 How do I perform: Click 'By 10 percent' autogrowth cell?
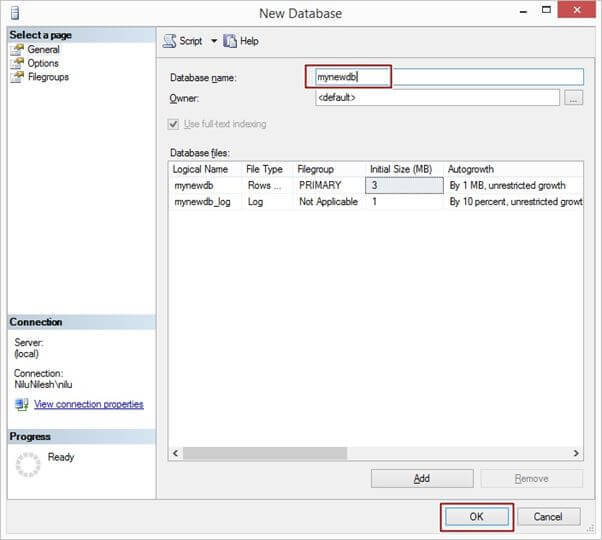coord(514,201)
